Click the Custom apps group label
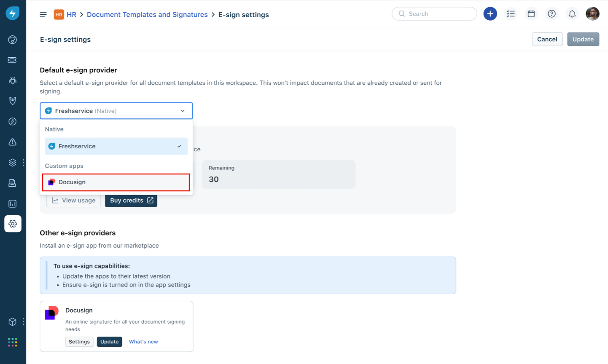 64,166
